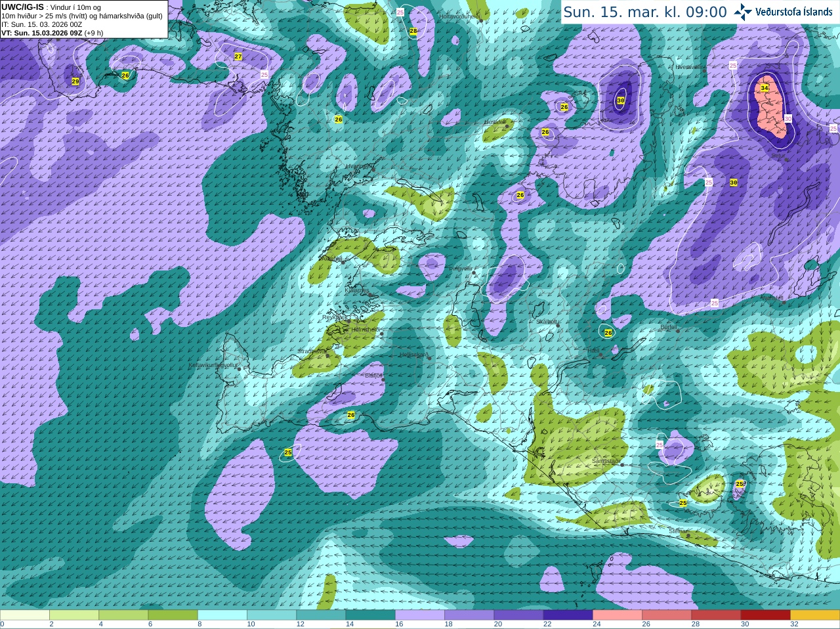This screenshot has width=840, height=629.
Task: Select the 6–8 m/s olive green legend swatch
Action: pos(173,615)
